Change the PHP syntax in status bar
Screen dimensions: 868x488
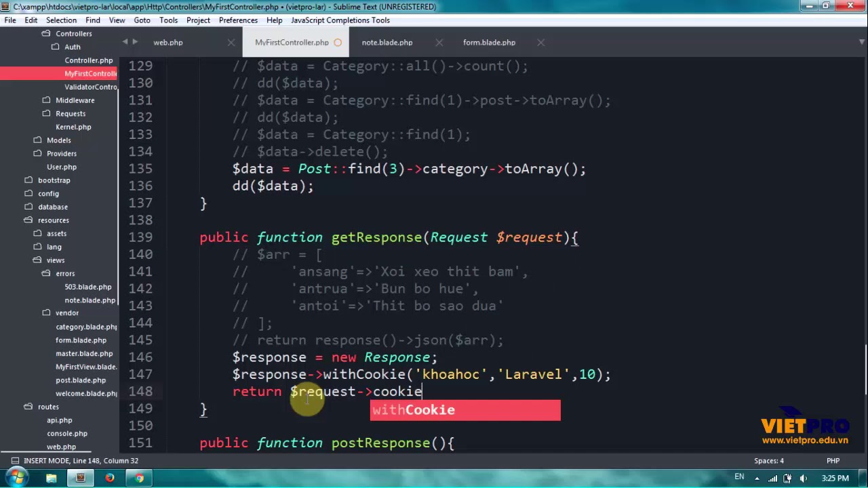[x=833, y=461]
